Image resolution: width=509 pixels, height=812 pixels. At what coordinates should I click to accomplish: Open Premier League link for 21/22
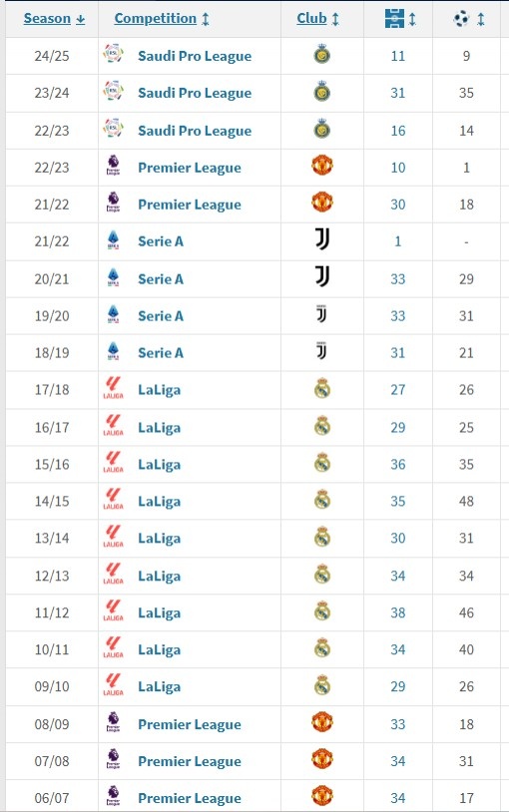click(x=190, y=204)
